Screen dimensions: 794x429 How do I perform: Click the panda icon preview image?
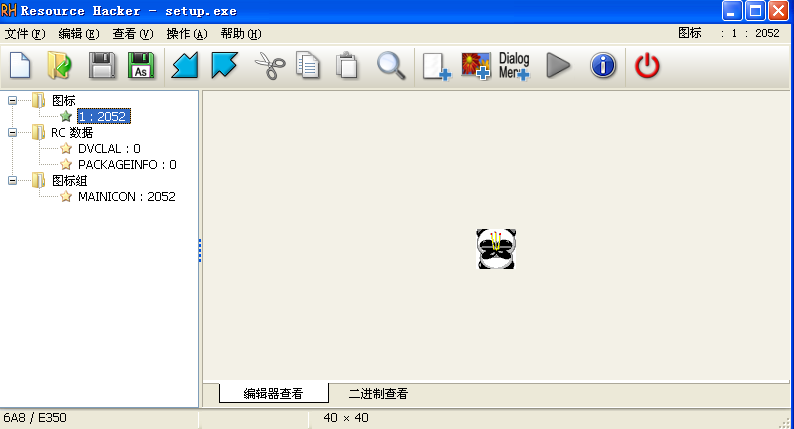(x=496, y=249)
